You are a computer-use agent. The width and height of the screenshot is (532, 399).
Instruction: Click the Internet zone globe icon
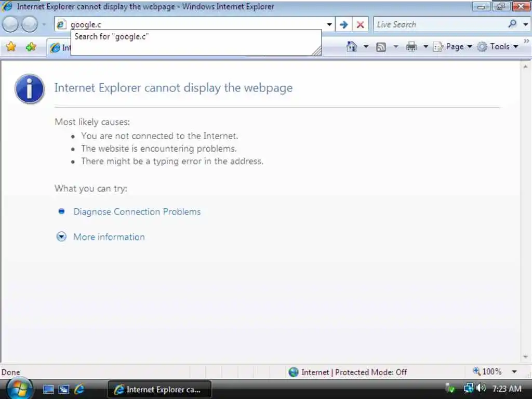coord(293,372)
